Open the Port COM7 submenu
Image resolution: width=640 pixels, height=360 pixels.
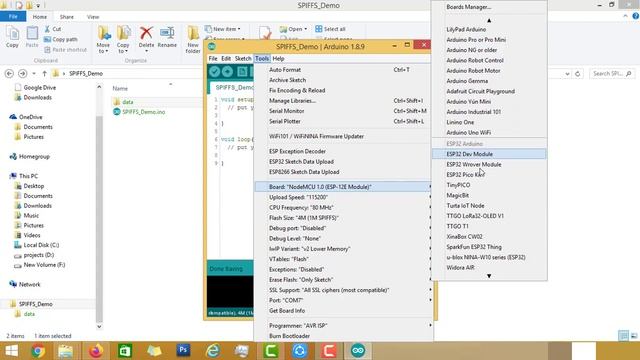(x=343, y=300)
